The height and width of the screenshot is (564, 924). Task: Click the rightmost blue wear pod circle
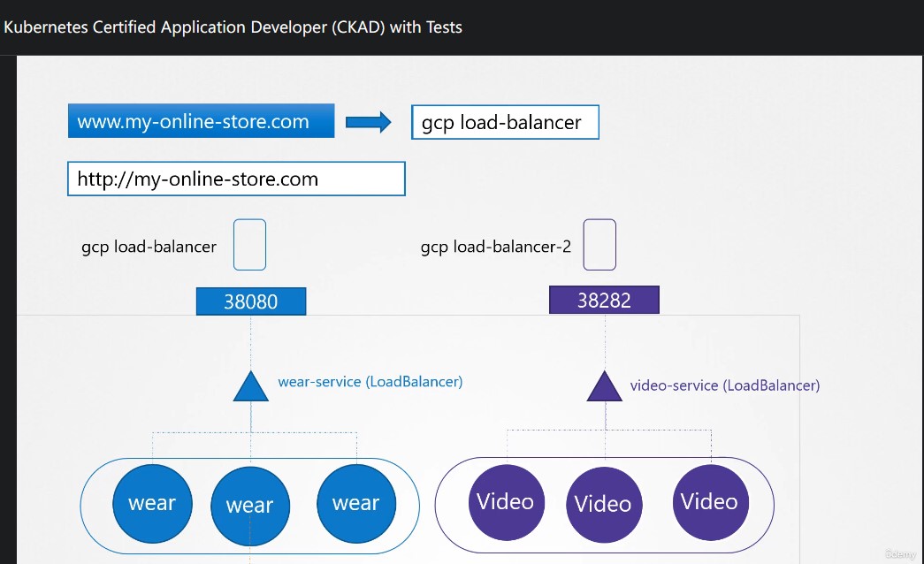(356, 503)
